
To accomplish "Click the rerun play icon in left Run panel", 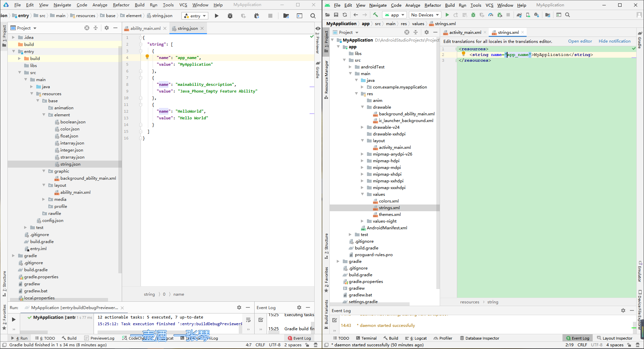I will [14, 319].
